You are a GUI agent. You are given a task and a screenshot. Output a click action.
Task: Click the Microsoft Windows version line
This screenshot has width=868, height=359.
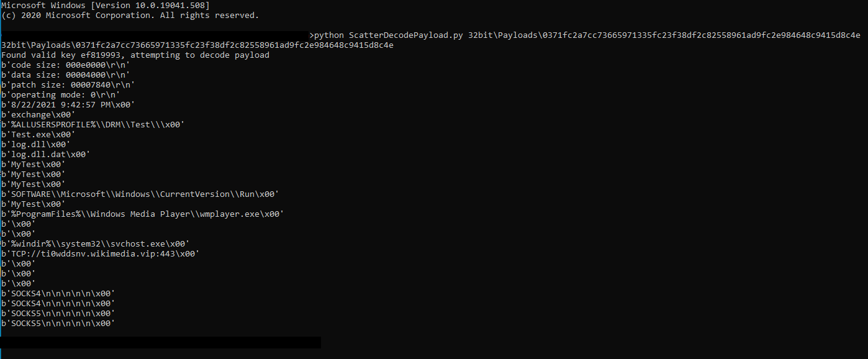pos(106,6)
